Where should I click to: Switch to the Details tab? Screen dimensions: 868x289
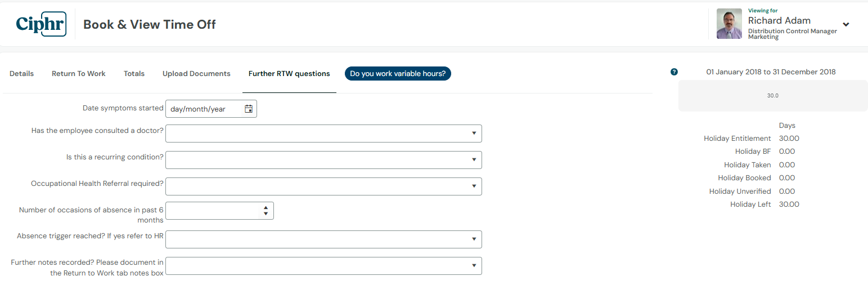point(21,74)
